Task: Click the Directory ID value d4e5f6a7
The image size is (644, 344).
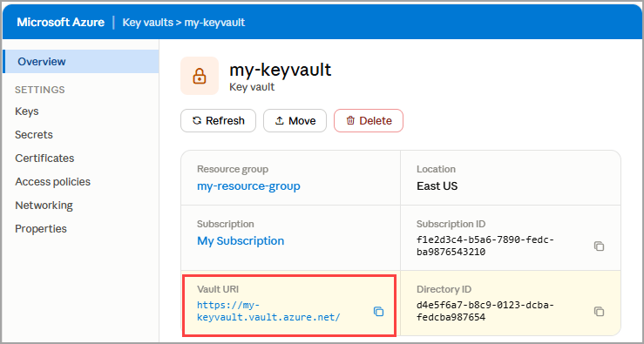Action: point(485,311)
